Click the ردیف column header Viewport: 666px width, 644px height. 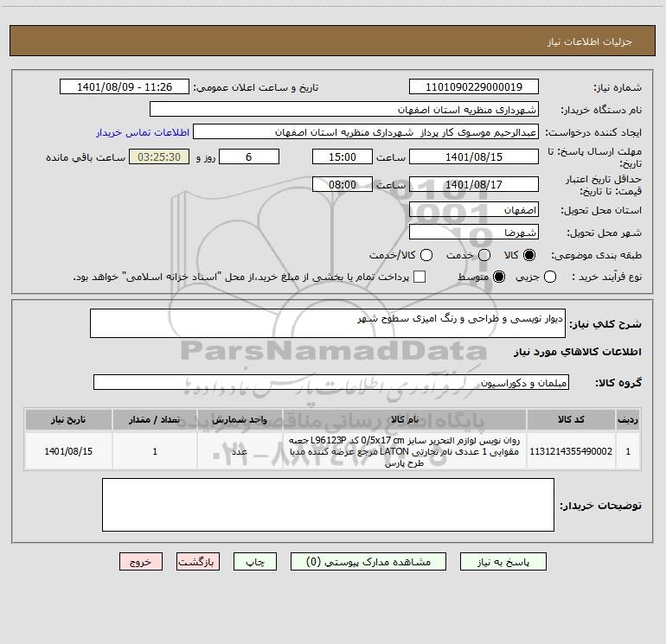coord(628,419)
